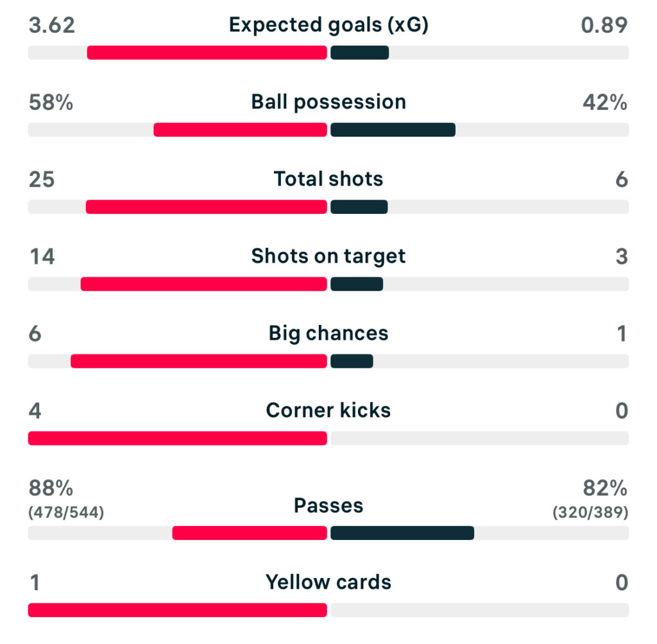The image size is (657, 644).
Task: Select the dark Shots on target bar
Action: 357,284
